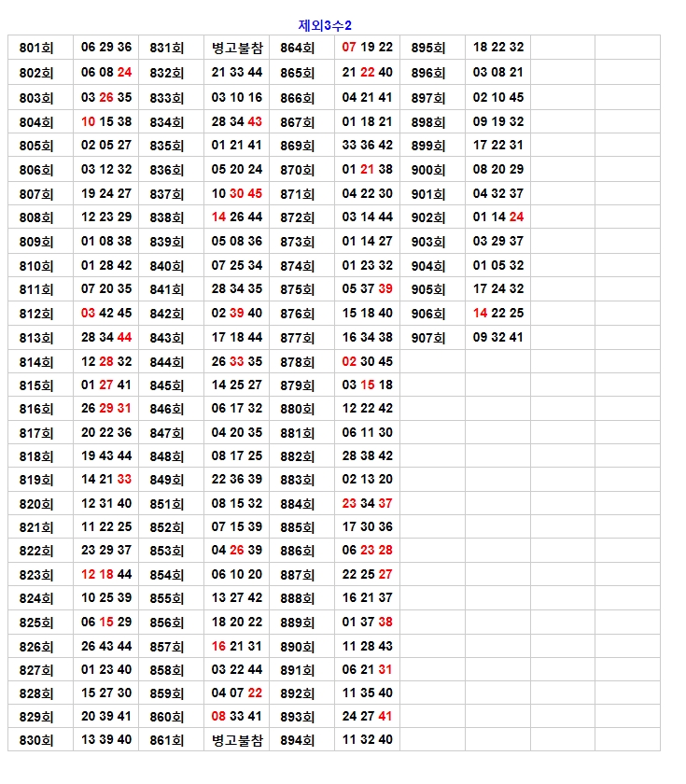Select the numbers cell 26 29 31
Image resolution: width=686 pixels, height=784 pixels.
pos(106,409)
